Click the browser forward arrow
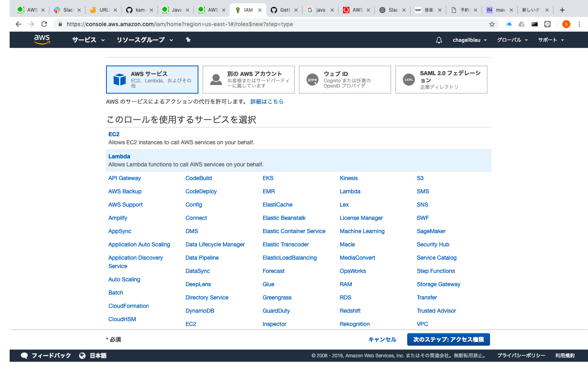The image size is (588, 373). pos(31,24)
